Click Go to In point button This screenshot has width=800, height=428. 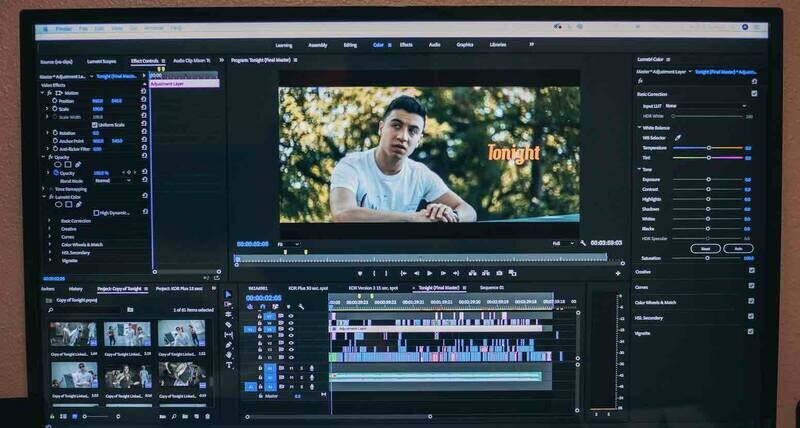(x=403, y=273)
